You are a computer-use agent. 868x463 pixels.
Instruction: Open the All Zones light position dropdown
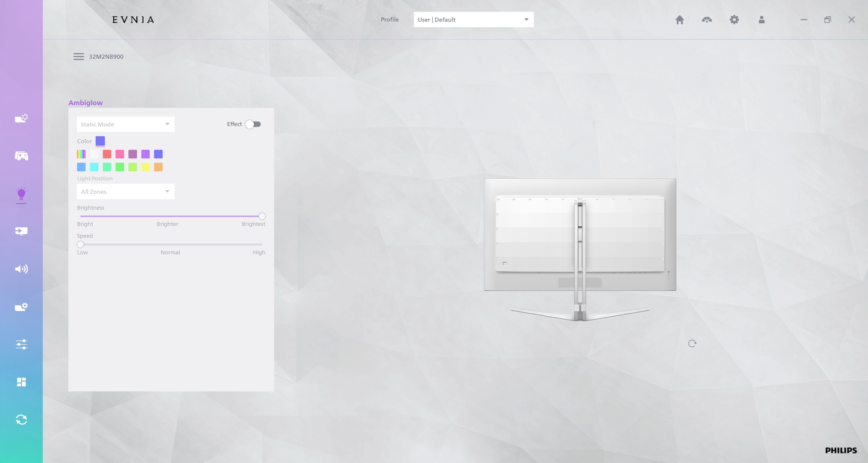pos(126,191)
